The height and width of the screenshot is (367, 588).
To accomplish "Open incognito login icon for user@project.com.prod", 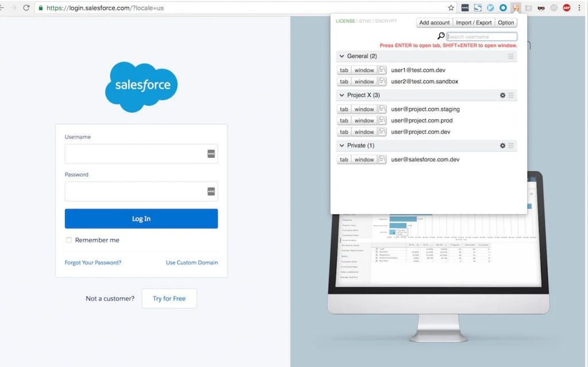I will click(382, 121).
